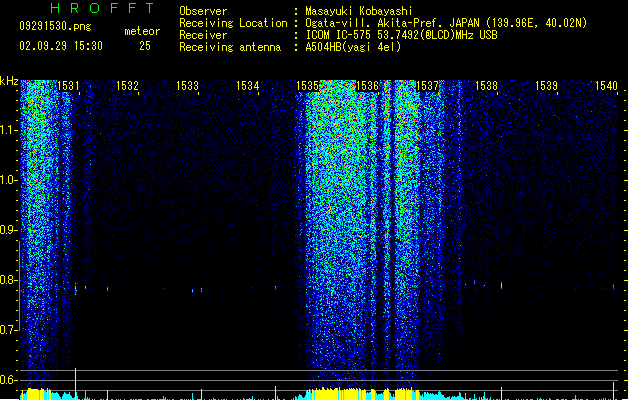This screenshot has width=629, height=400.
Task: Click the meteor count 25
Action: point(145,46)
